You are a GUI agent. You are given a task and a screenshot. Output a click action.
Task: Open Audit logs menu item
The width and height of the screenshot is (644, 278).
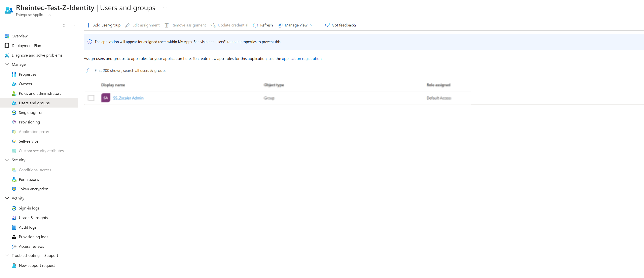coord(27,227)
